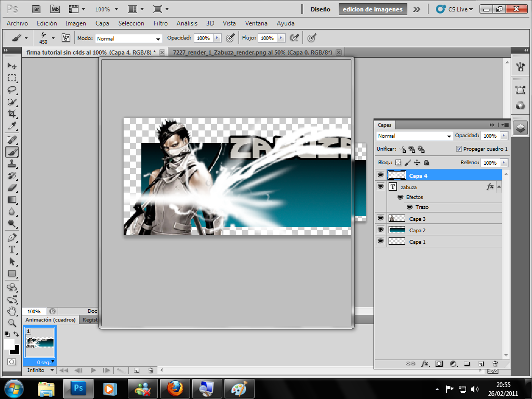Select the Eraser tool

pyautogui.click(x=12, y=188)
